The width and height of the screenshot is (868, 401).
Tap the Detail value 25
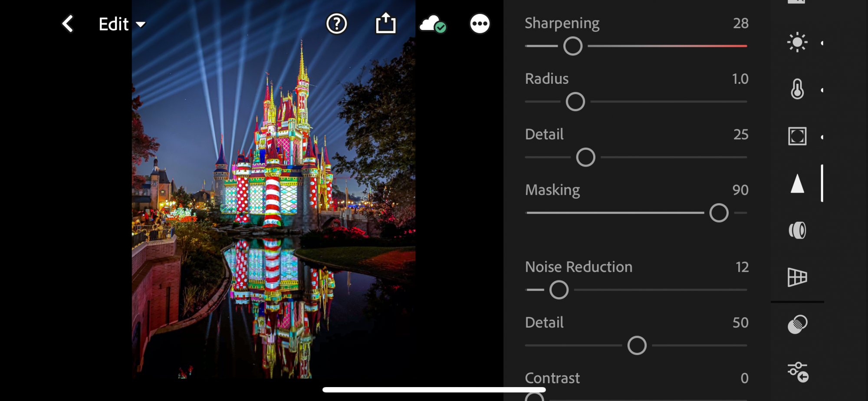pos(741,134)
